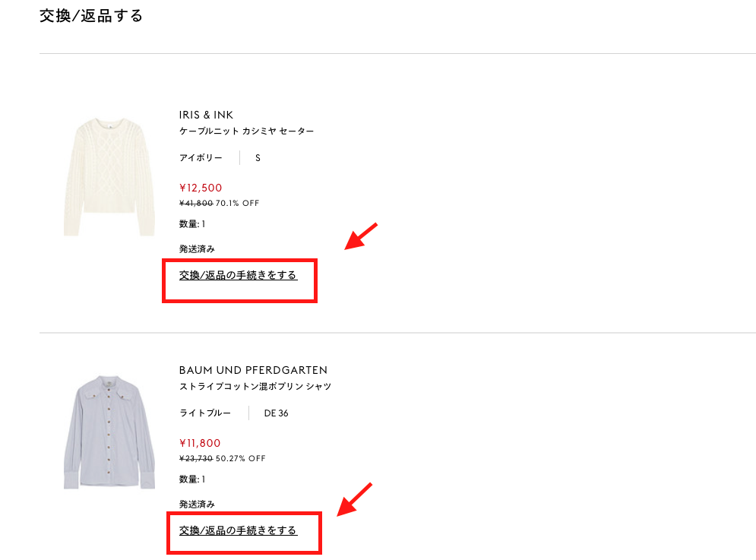Click the white sweater product image

click(x=109, y=173)
